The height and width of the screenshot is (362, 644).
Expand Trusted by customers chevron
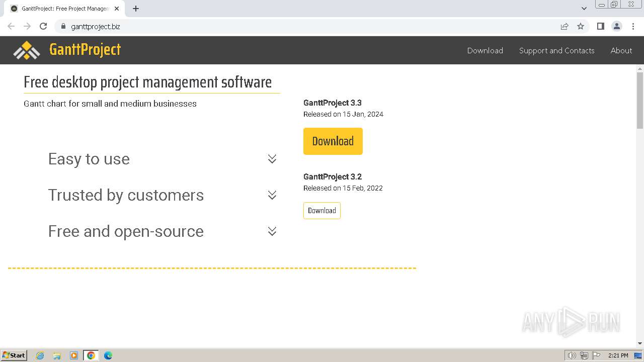coord(272,195)
